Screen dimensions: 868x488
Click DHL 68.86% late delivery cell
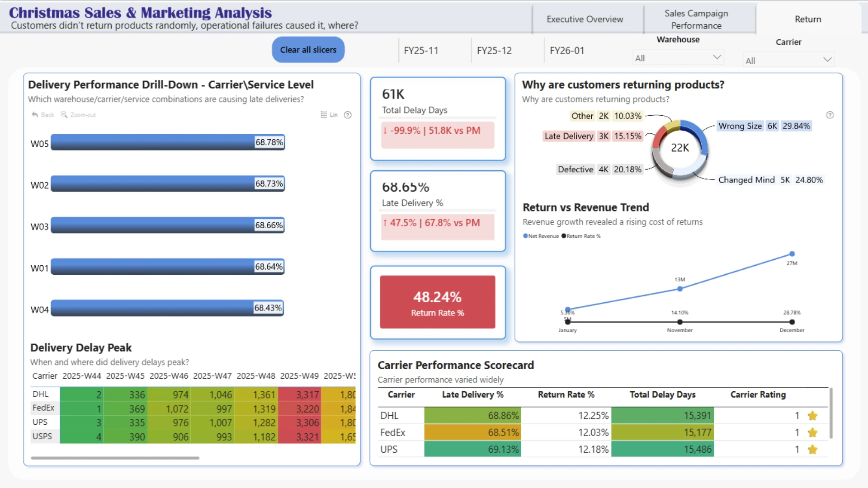coord(472,415)
